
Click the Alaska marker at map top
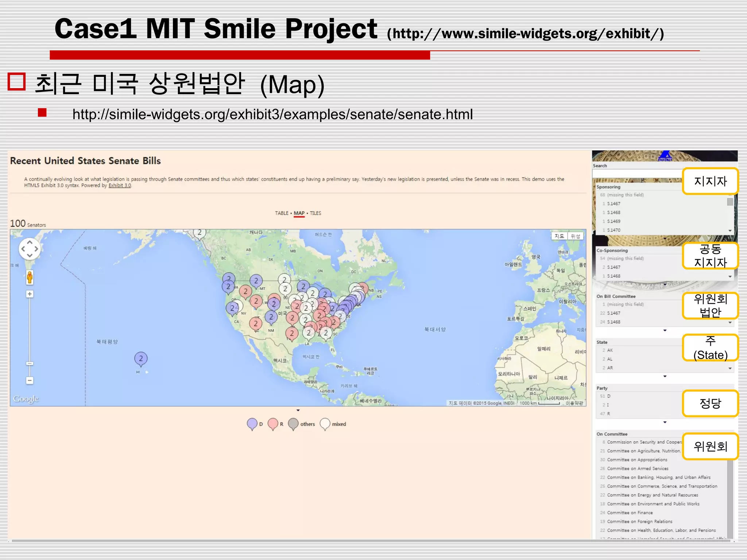pyautogui.click(x=199, y=234)
